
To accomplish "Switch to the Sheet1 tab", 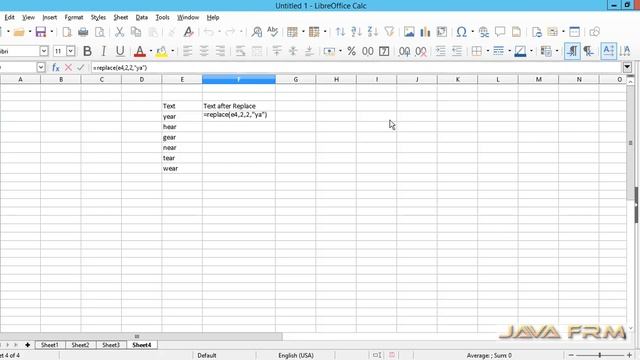I will tap(50, 345).
